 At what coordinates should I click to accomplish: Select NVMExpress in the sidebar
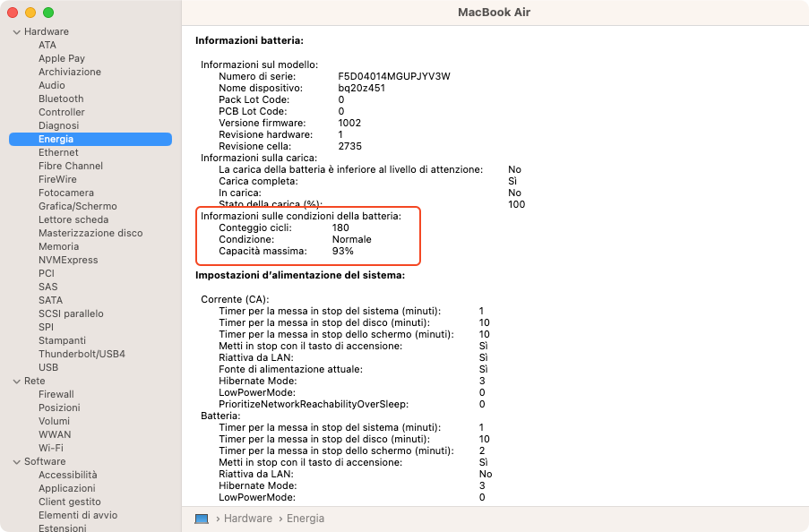[x=68, y=260]
